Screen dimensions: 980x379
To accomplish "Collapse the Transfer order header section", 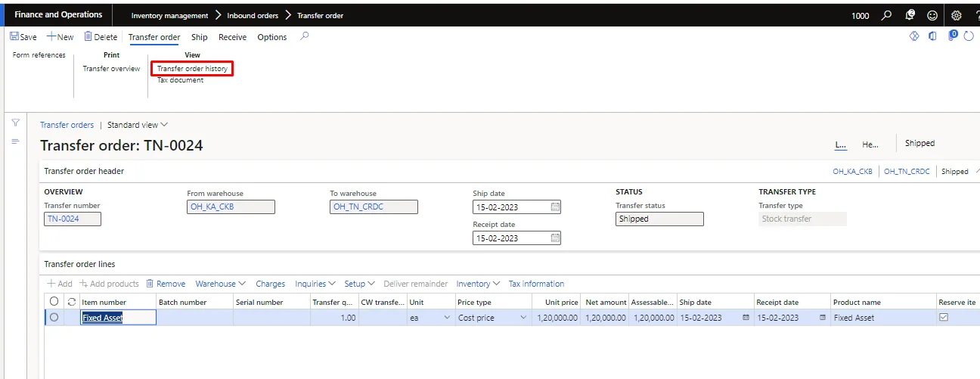I will click(976, 171).
